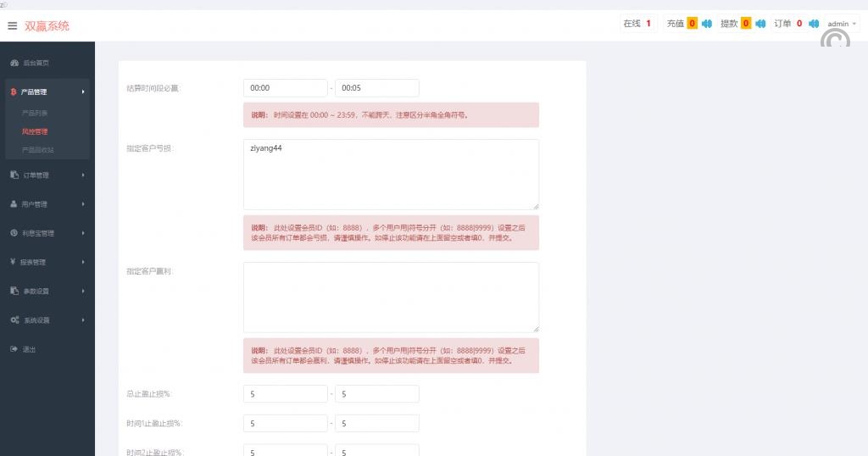Click the 订单 sound speaker icon
Image resolution: width=868 pixels, height=456 pixels.
coord(813,24)
